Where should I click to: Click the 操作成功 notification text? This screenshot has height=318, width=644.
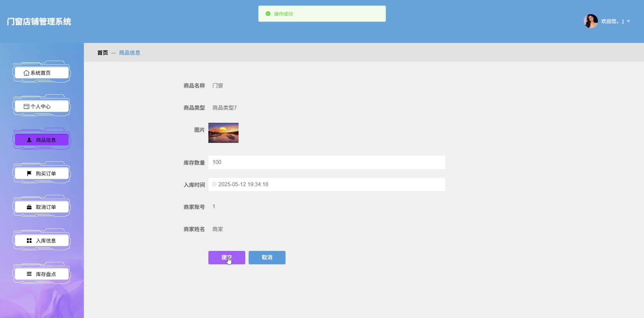[x=283, y=14]
